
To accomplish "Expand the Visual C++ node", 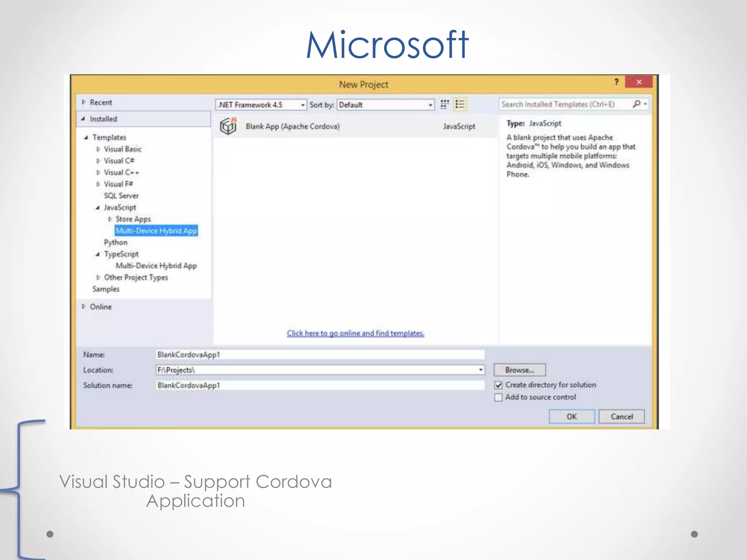I will (x=98, y=172).
